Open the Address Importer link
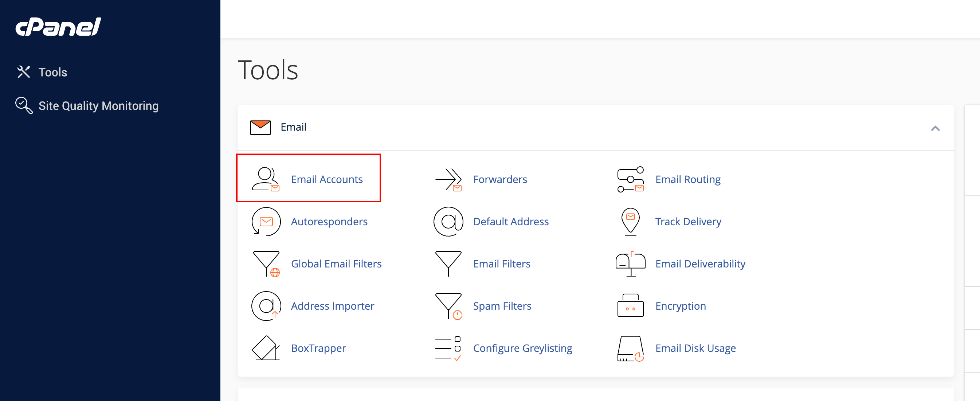This screenshot has height=401, width=980. pyautogui.click(x=332, y=306)
